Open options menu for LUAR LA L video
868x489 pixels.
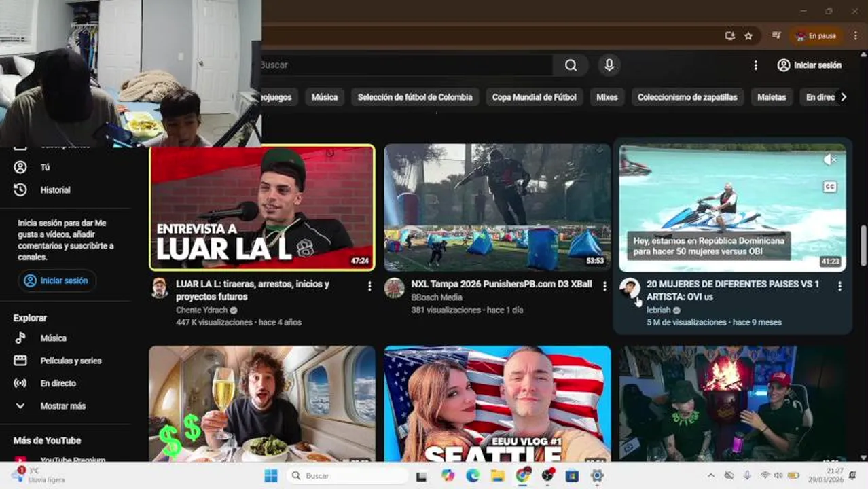pyautogui.click(x=369, y=287)
